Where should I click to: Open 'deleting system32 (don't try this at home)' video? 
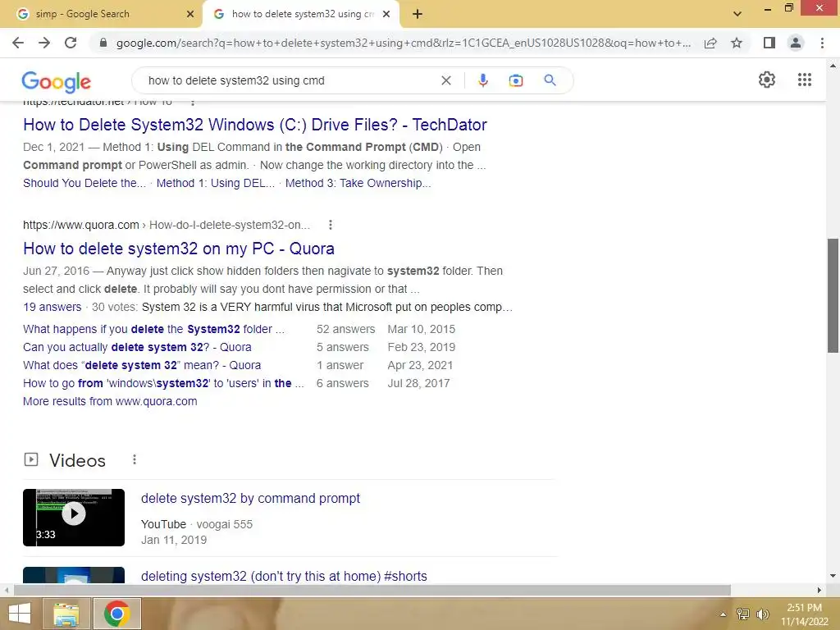pos(284,577)
